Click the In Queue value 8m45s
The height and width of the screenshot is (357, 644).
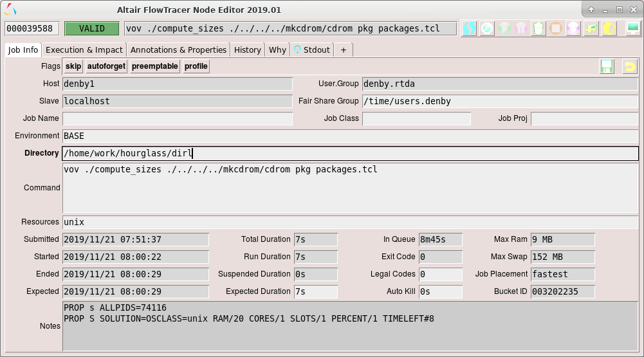click(440, 239)
